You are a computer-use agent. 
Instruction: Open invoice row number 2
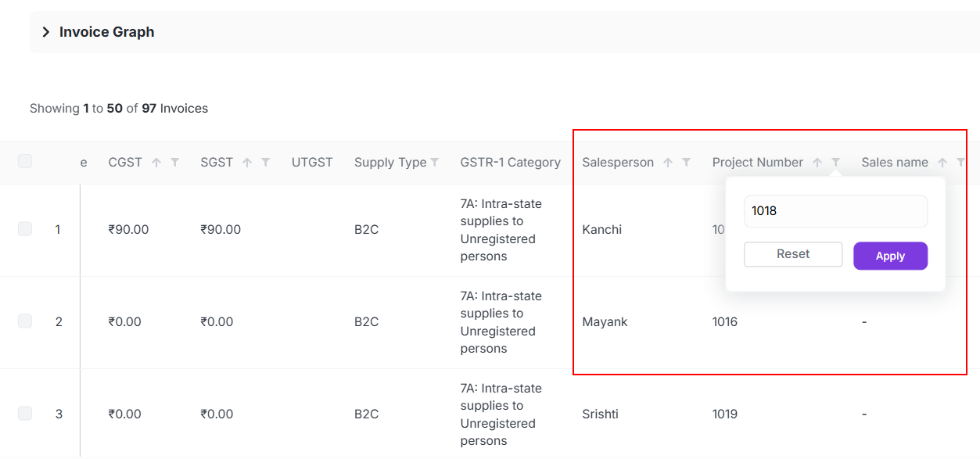(x=59, y=321)
